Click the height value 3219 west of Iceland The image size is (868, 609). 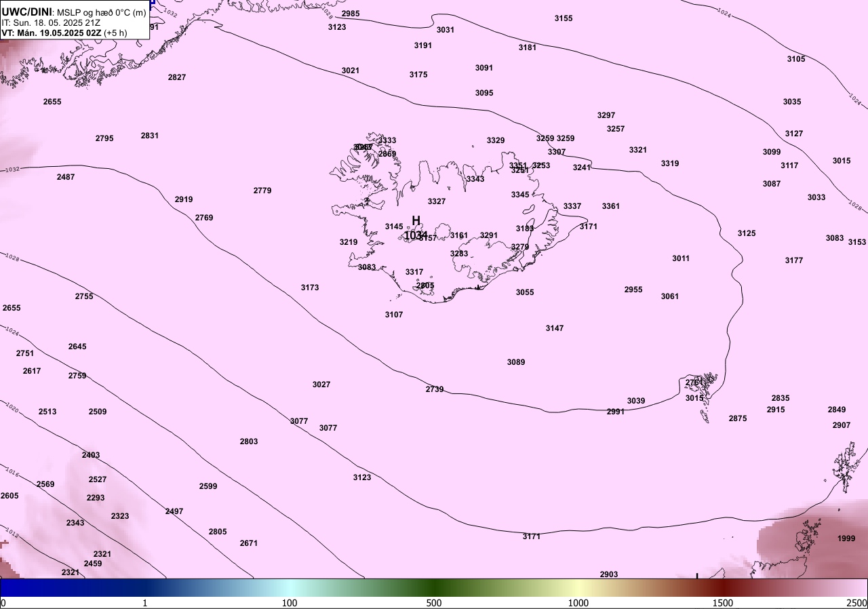(349, 242)
